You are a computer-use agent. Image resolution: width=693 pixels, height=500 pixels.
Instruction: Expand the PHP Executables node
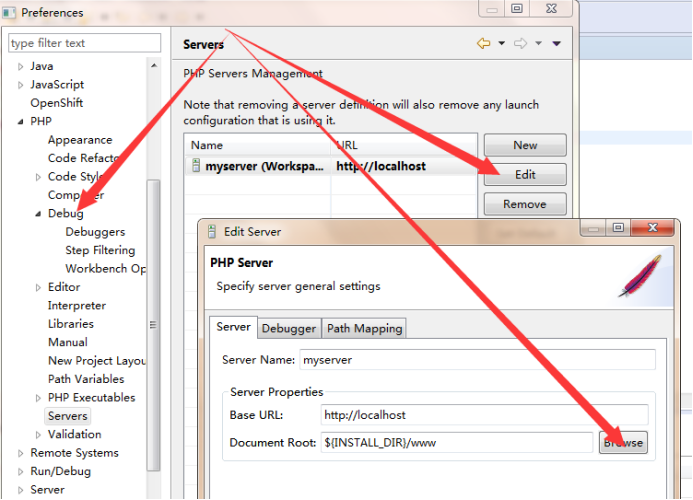pyautogui.click(x=38, y=398)
